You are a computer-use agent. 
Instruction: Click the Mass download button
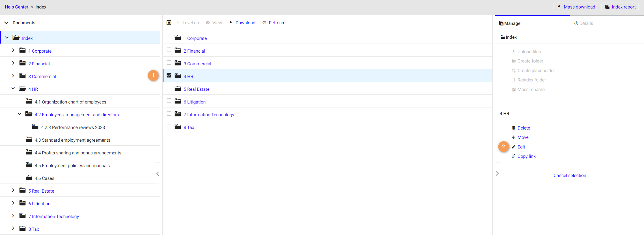576,7
